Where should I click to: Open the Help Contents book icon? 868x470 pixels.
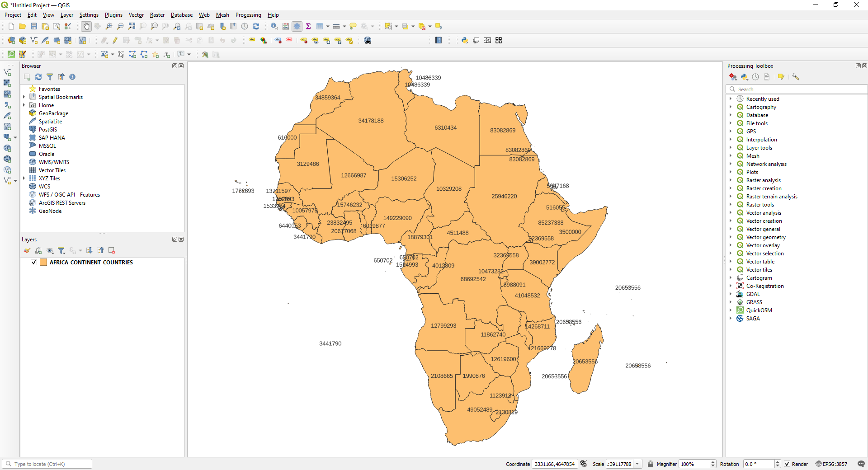439,40
